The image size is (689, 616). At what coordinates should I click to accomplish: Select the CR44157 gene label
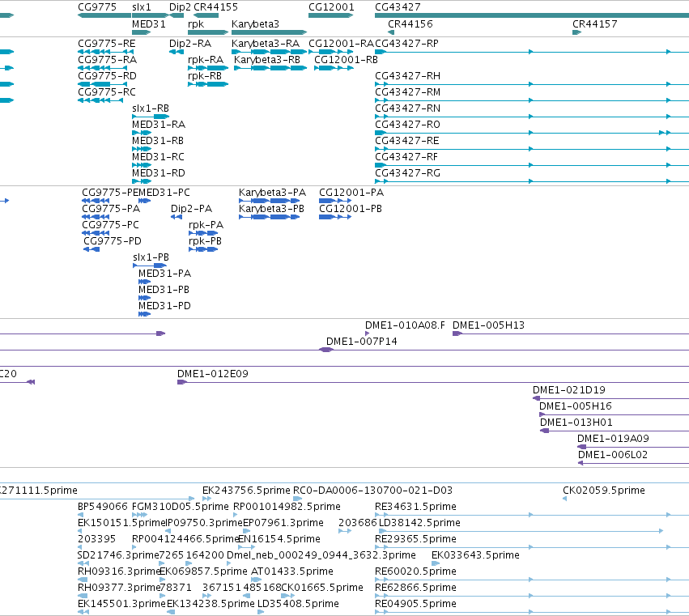click(x=595, y=24)
